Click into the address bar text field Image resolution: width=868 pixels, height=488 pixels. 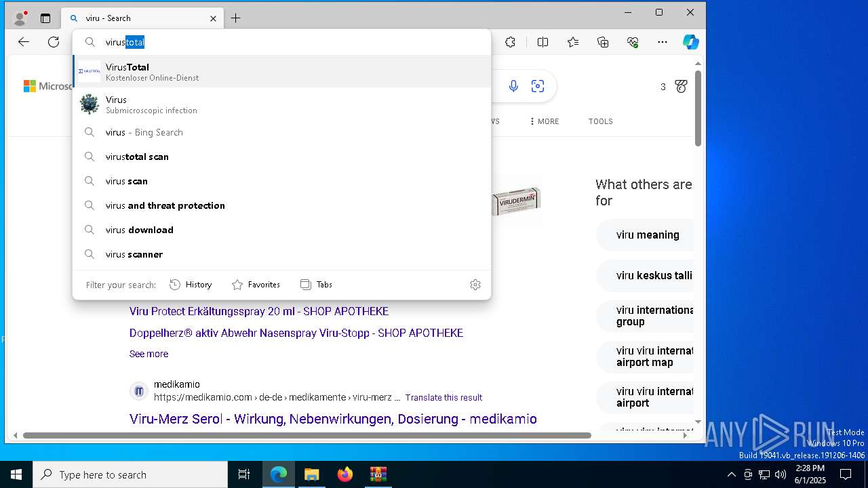pyautogui.click(x=281, y=42)
